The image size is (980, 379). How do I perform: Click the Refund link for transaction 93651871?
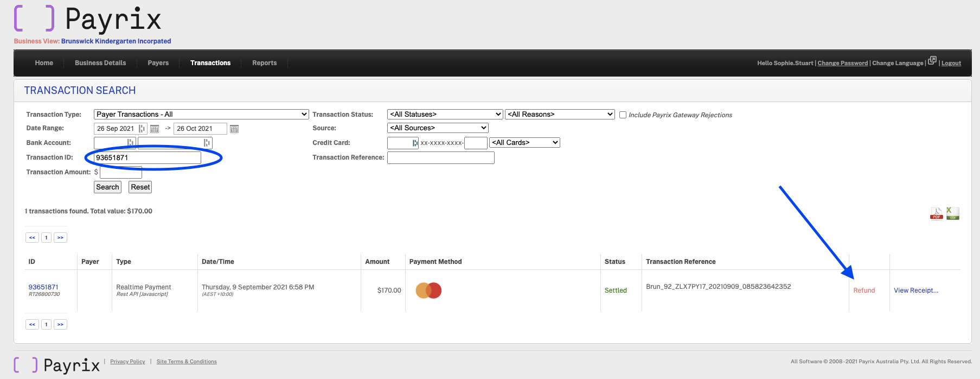[864, 290]
